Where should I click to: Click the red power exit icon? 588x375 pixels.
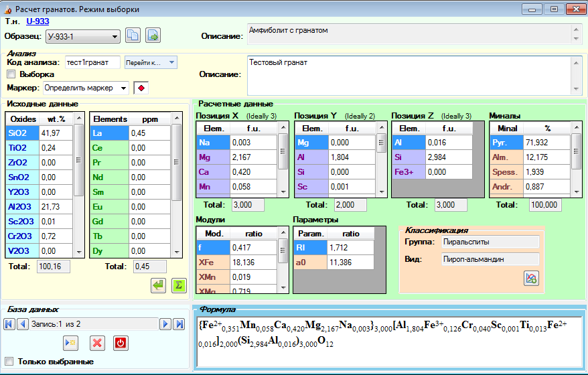coord(121,343)
